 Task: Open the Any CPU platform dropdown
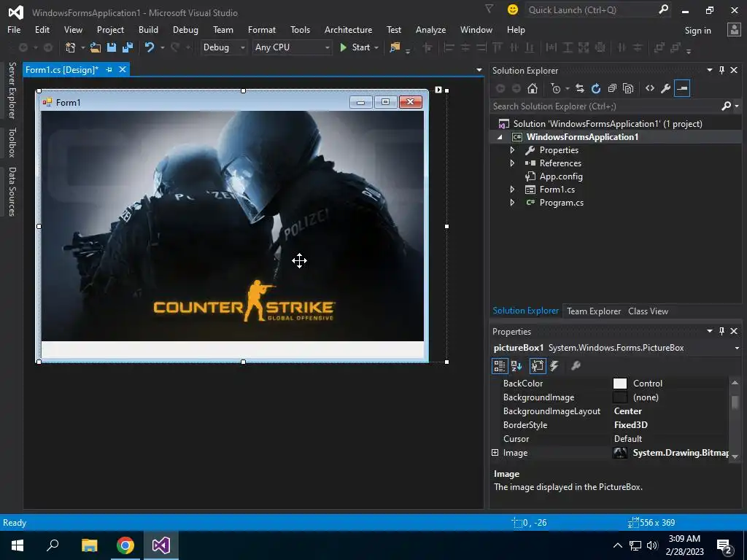click(292, 47)
